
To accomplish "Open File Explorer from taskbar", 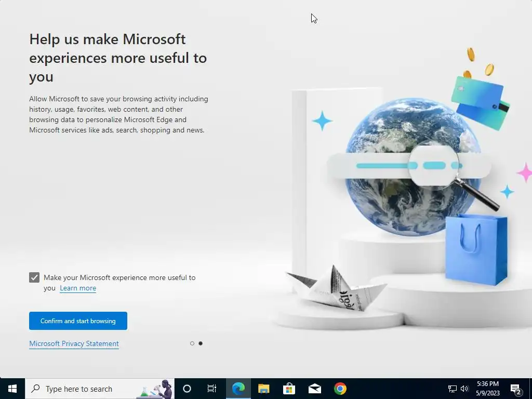I will point(263,389).
